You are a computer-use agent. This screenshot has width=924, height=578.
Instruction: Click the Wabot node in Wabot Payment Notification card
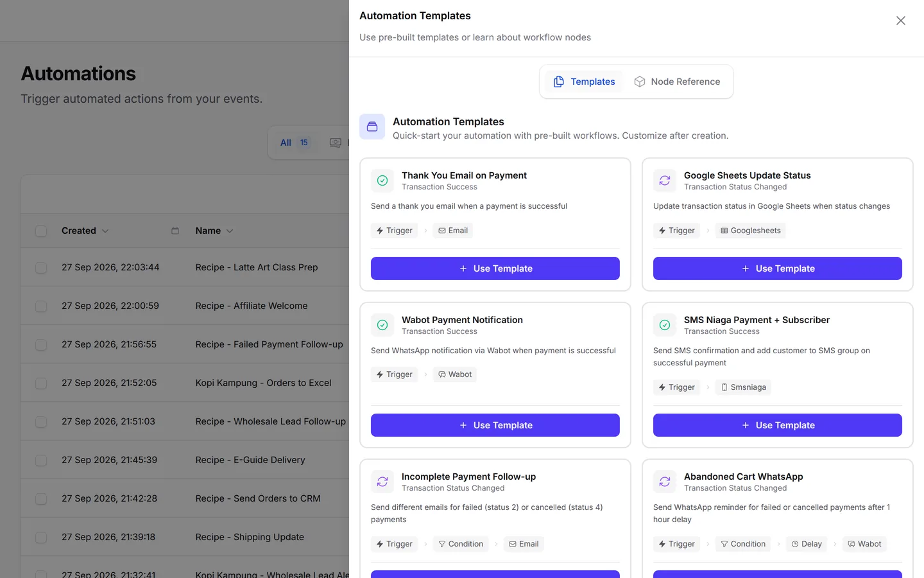click(x=455, y=374)
